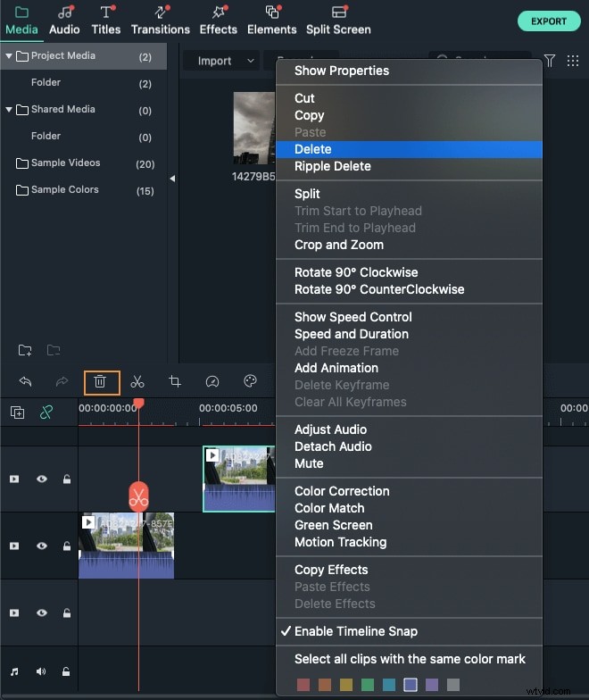The height and width of the screenshot is (700, 589).
Task: Click the top video track film icon
Action: 14,479
